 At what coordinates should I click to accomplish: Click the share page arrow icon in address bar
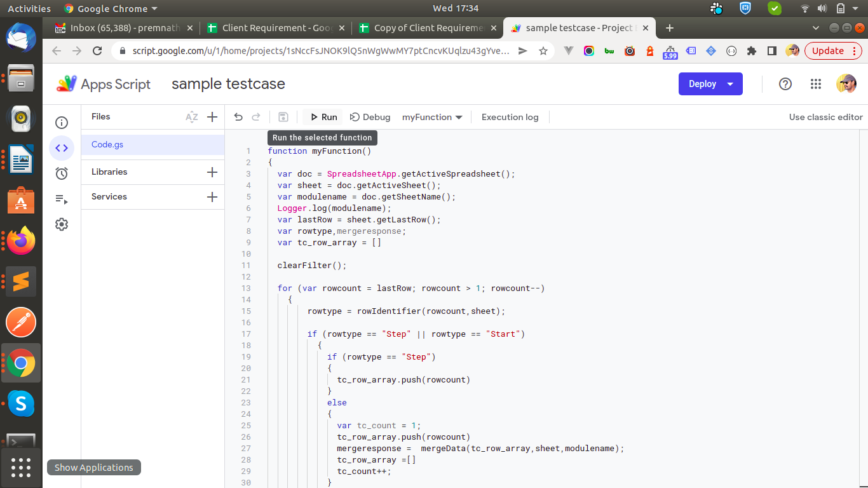[x=522, y=51]
